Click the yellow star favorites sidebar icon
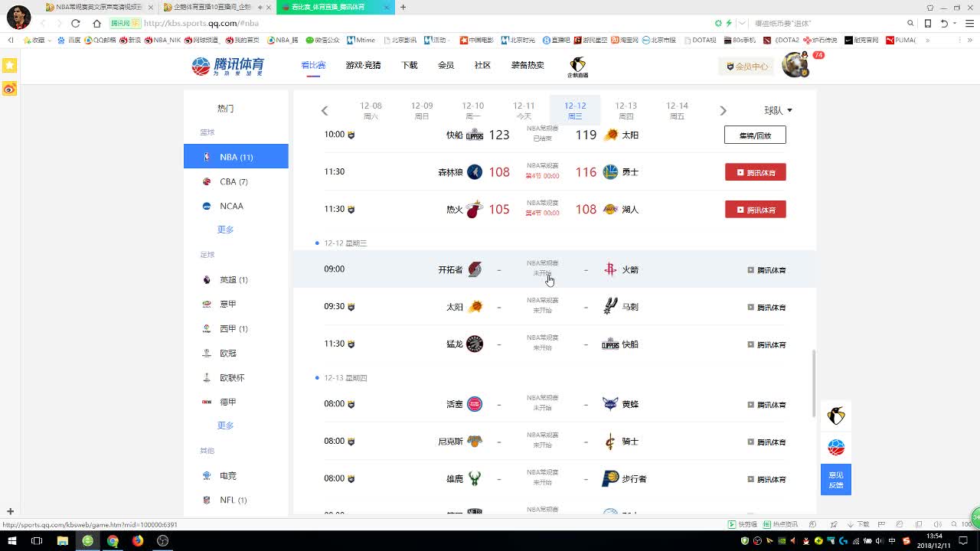The height and width of the screenshot is (551, 980). (x=9, y=66)
